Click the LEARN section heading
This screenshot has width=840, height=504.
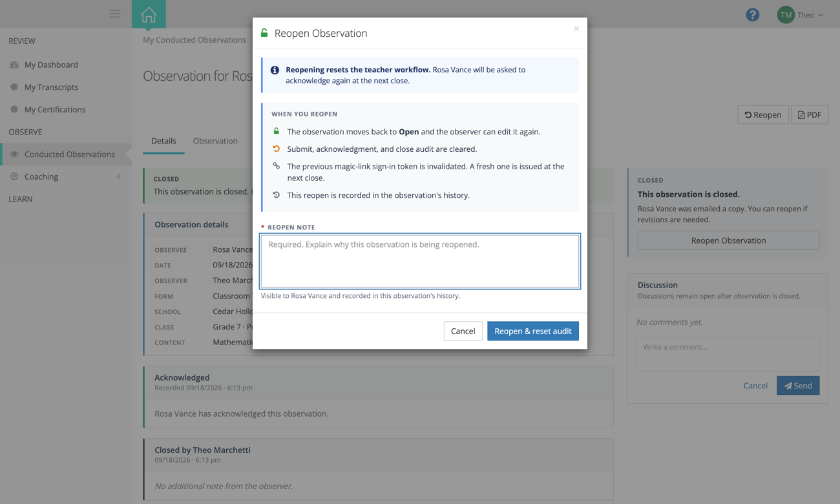21,199
